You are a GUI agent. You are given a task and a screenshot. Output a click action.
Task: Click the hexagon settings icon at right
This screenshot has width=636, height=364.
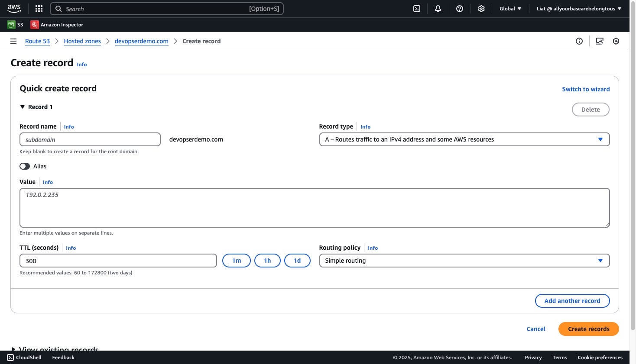point(616,41)
